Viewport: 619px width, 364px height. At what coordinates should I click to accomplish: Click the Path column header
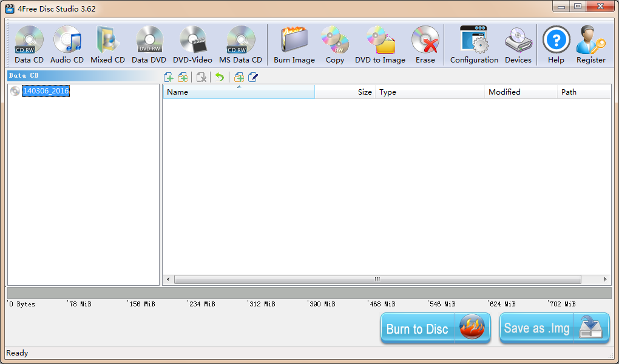(x=584, y=92)
